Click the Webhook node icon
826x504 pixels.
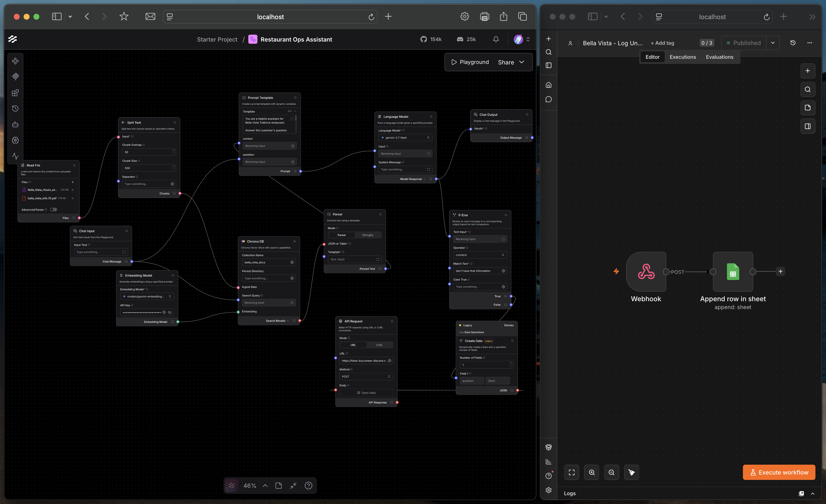pyautogui.click(x=646, y=272)
